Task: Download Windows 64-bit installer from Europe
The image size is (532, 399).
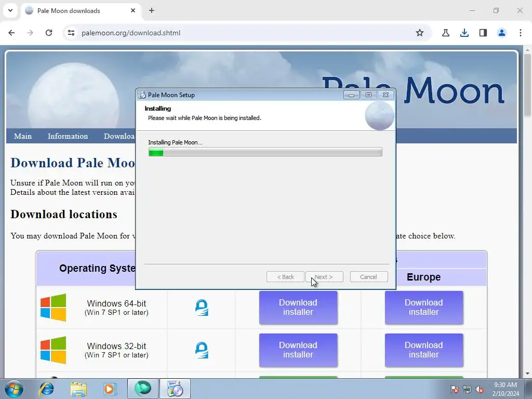Action: [x=424, y=308]
